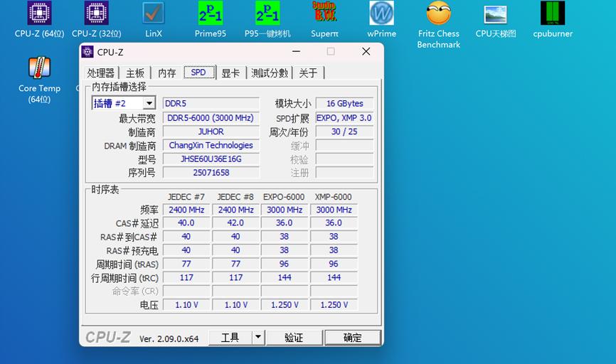Open the 工具 dropdown arrow
The width and height of the screenshot is (616, 364).
tap(258, 337)
